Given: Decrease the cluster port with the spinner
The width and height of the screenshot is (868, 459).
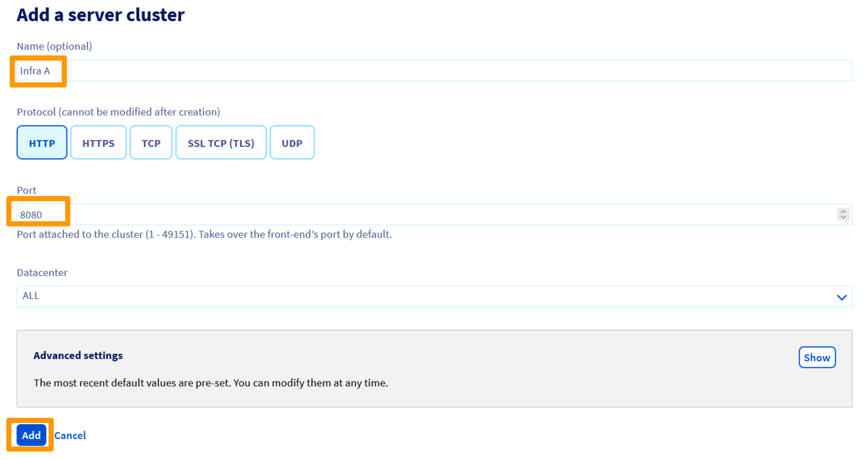Looking at the screenshot, I should [843, 216].
